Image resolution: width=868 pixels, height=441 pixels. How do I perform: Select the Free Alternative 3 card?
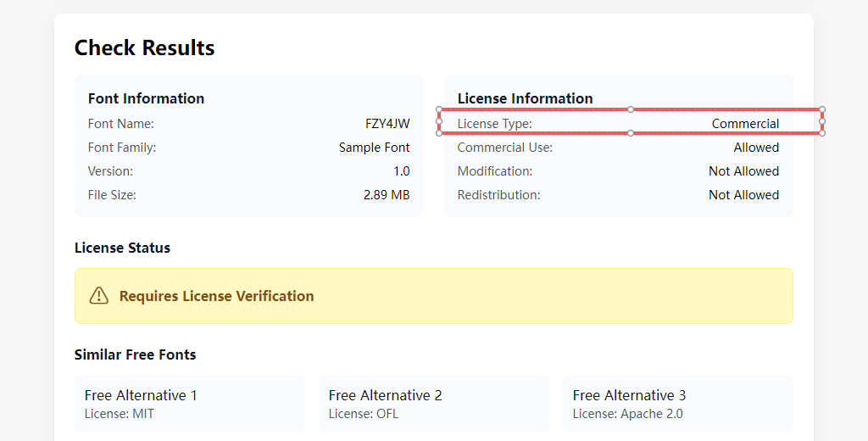pyautogui.click(x=677, y=404)
